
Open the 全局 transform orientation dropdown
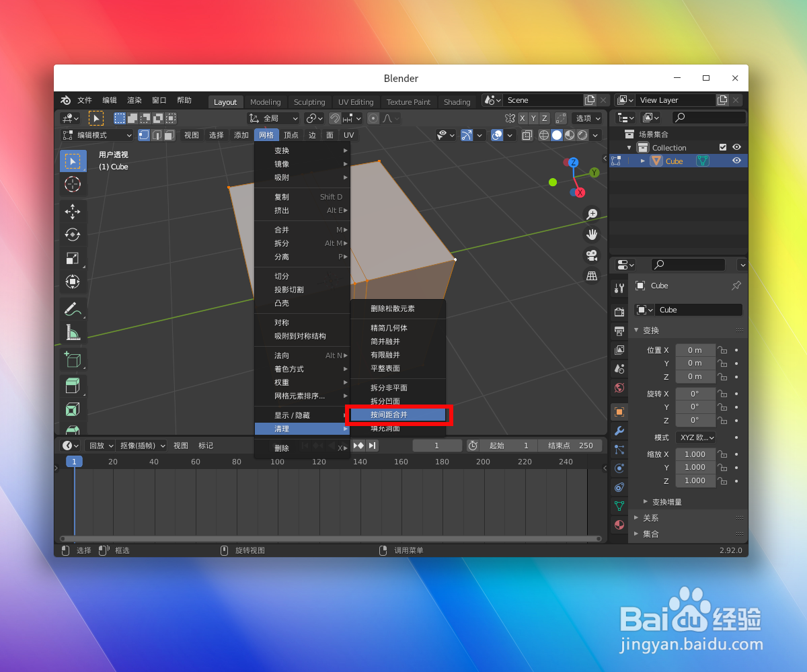(x=272, y=118)
